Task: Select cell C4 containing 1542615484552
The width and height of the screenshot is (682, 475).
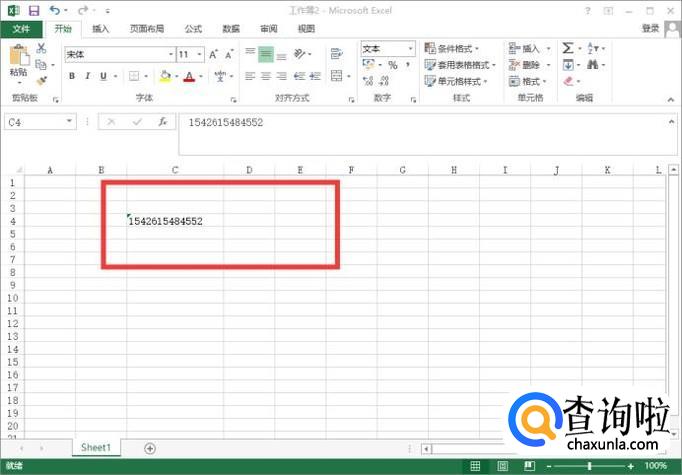Action: click(175, 221)
